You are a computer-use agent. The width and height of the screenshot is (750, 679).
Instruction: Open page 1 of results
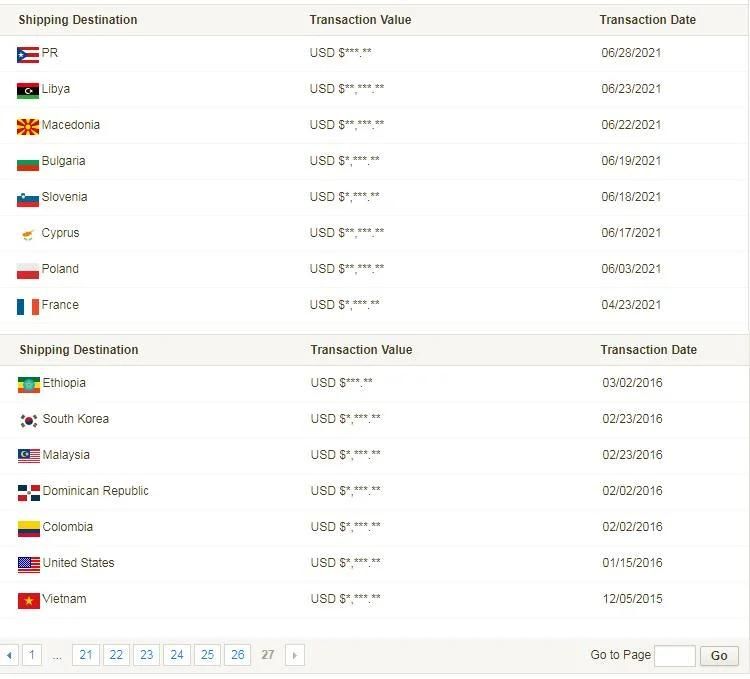pos(32,655)
